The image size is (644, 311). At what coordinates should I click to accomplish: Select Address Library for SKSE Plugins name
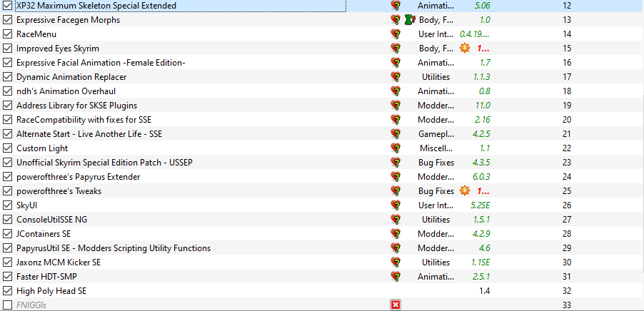76,106
